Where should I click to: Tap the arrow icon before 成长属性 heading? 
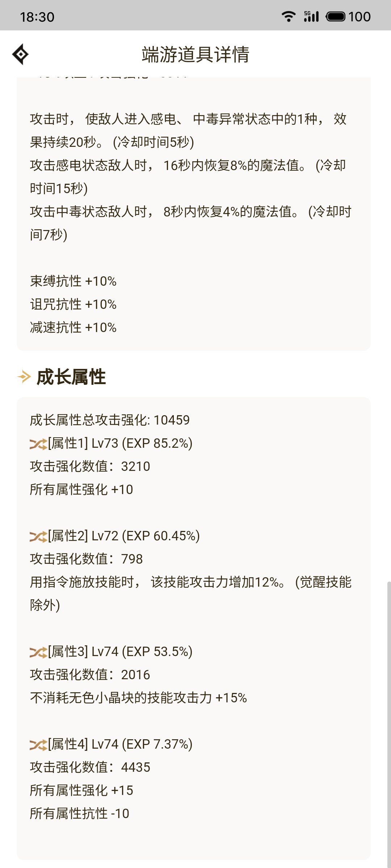pyautogui.click(x=24, y=377)
